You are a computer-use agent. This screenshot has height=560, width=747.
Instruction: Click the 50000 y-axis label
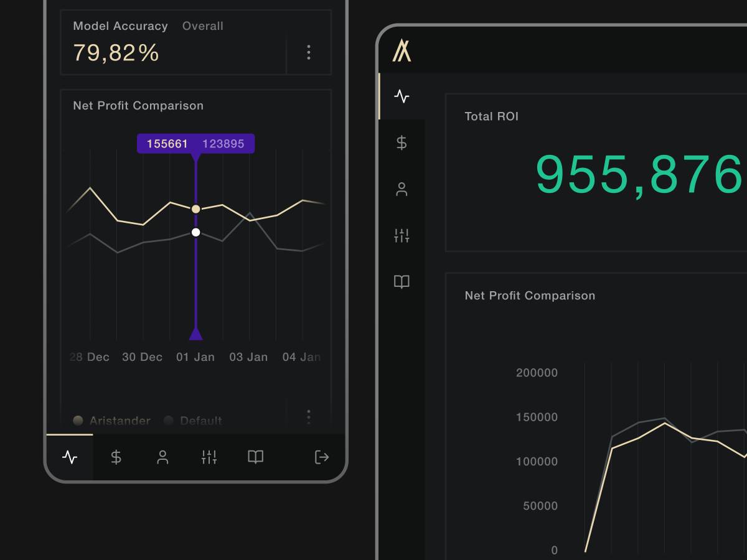pyautogui.click(x=540, y=506)
